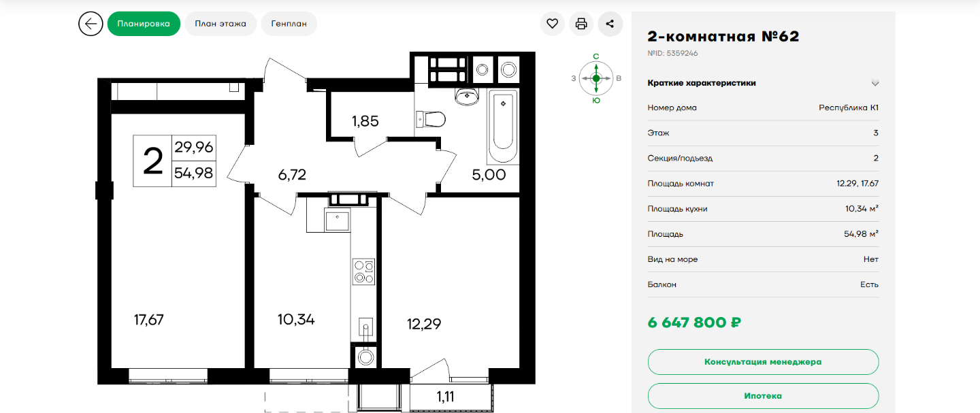Share this apartment listing
Image resolution: width=980 pixels, height=413 pixels.
pos(610,24)
